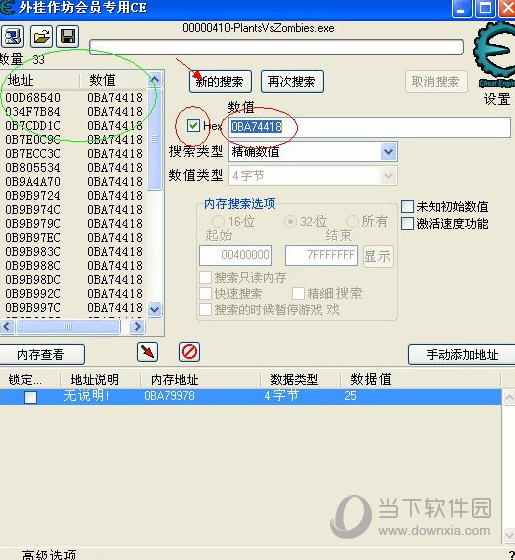
Task: Click the 结束 end address field
Action: [321, 255]
